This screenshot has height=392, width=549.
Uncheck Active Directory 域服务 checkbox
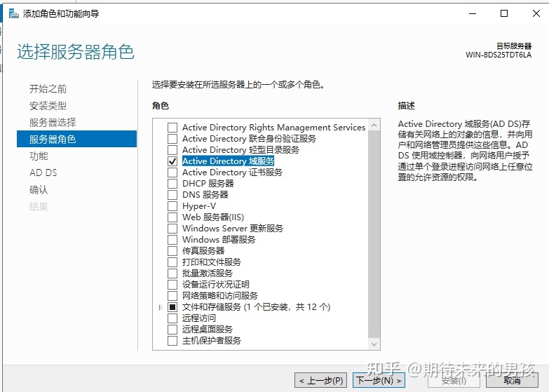point(172,161)
